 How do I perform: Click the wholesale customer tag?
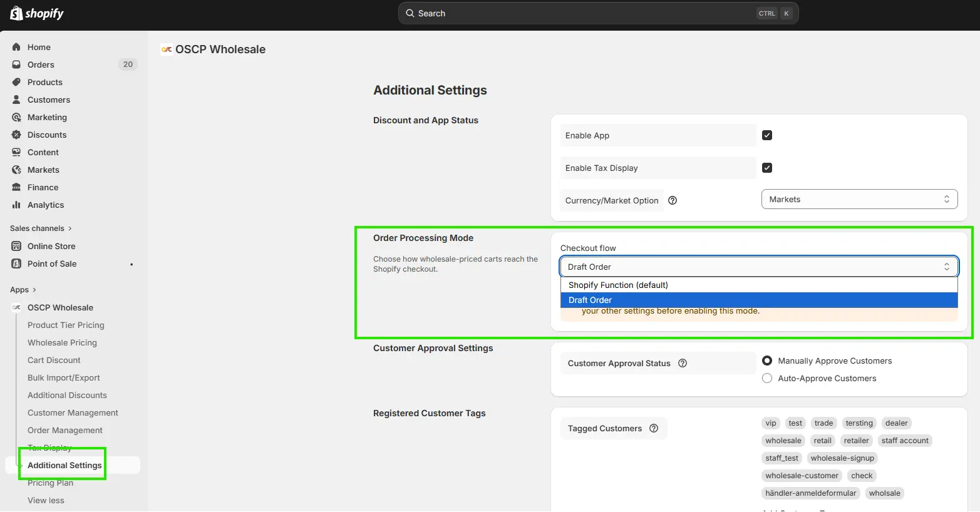tap(783, 441)
